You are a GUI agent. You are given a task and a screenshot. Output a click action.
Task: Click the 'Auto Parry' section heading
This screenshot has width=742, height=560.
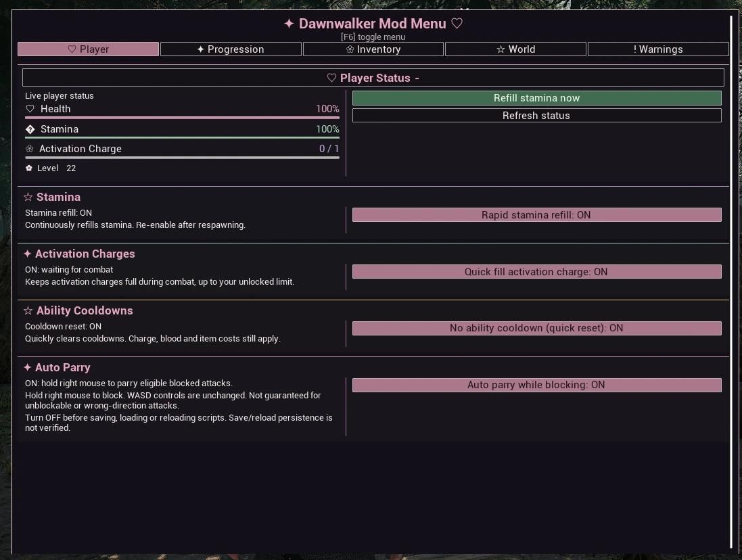point(63,367)
